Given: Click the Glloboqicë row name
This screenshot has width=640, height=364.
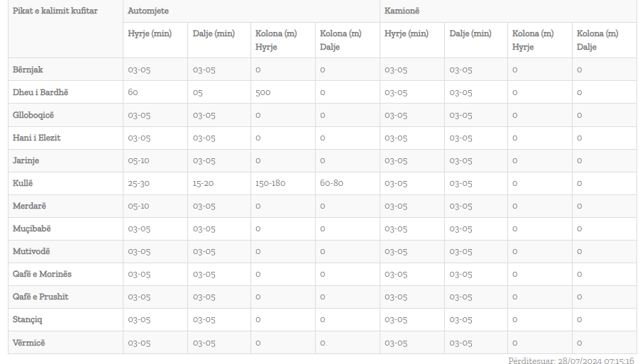Looking at the screenshot, I should click(x=33, y=115).
